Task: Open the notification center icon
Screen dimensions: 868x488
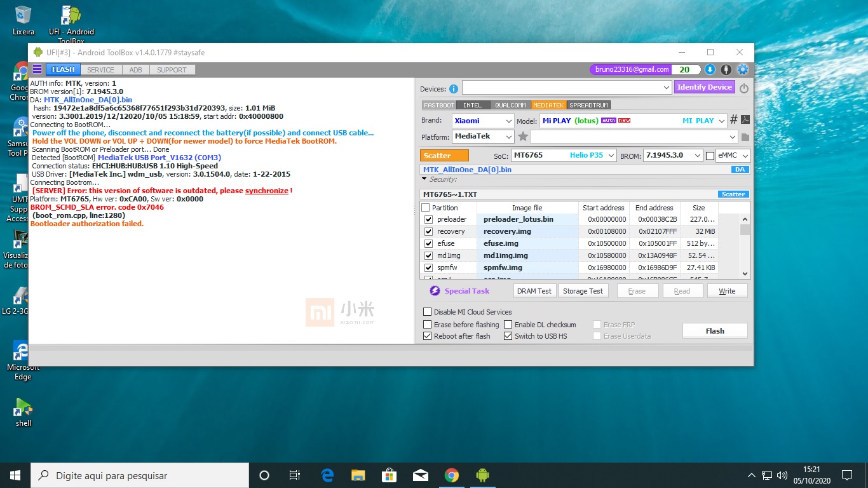Action: 846,475
